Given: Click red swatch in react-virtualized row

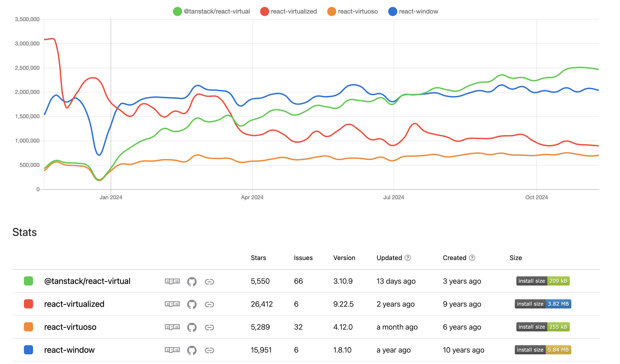Looking at the screenshot, I should [28, 304].
